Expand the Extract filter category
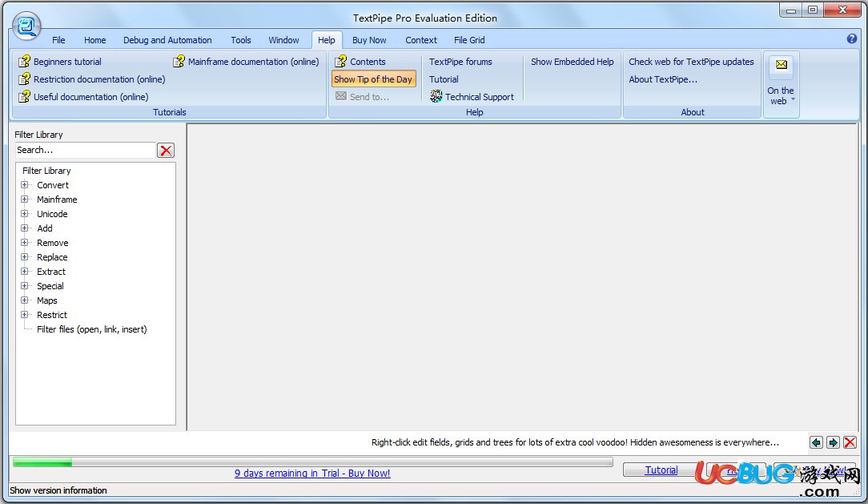This screenshot has height=504, width=868. click(x=24, y=272)
